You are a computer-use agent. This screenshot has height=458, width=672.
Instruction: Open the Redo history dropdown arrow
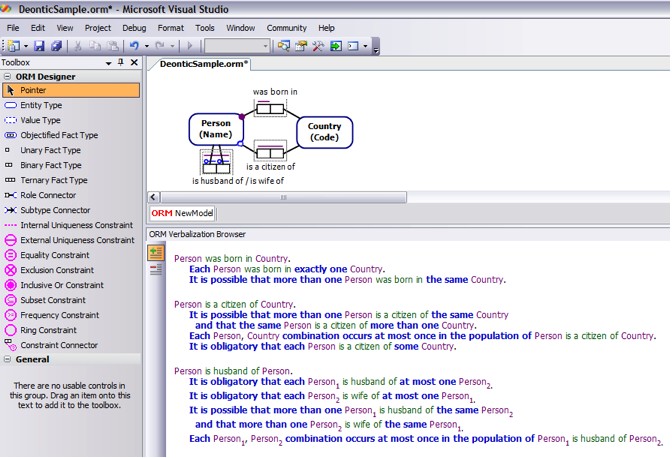tap(172, 46)
